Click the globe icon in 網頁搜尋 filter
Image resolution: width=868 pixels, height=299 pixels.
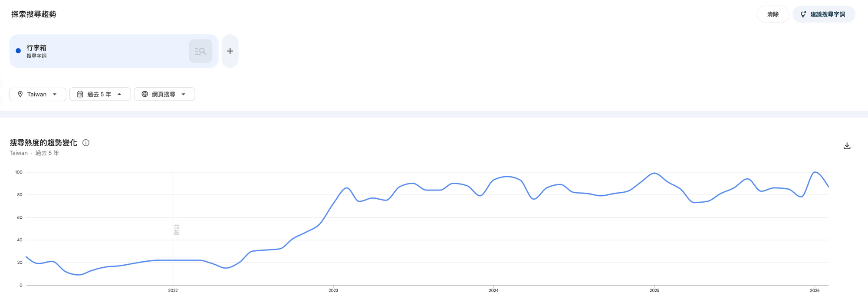(x=145, y=94)
